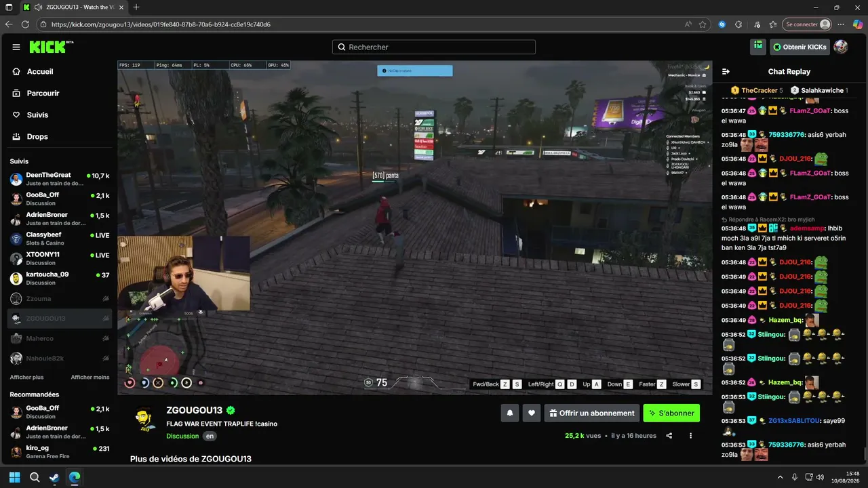Open the blue Shazam extension icon

[722, 24]
